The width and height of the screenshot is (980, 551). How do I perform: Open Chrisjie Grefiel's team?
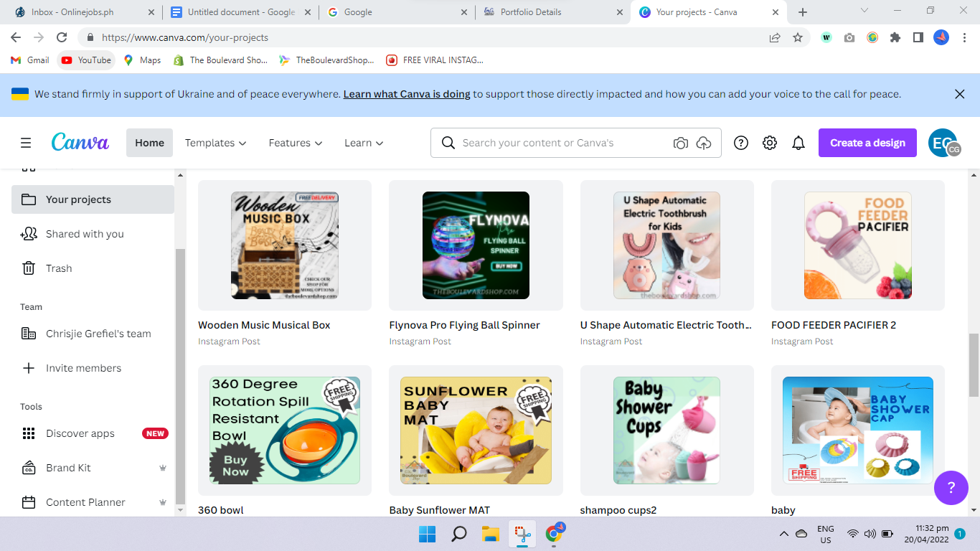[93, 334]
